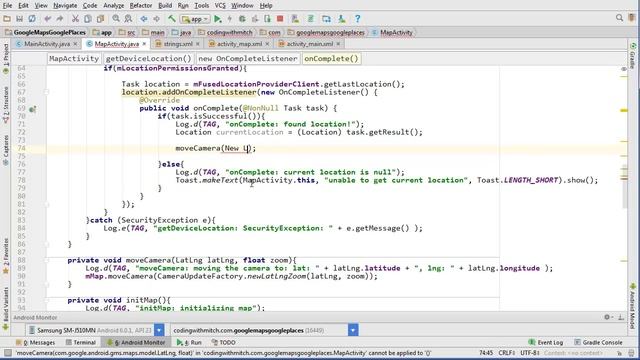640x360 pixels.
Task: Click the Find magnifier icon
Action: pyautogui.click(x=116, y=19)
